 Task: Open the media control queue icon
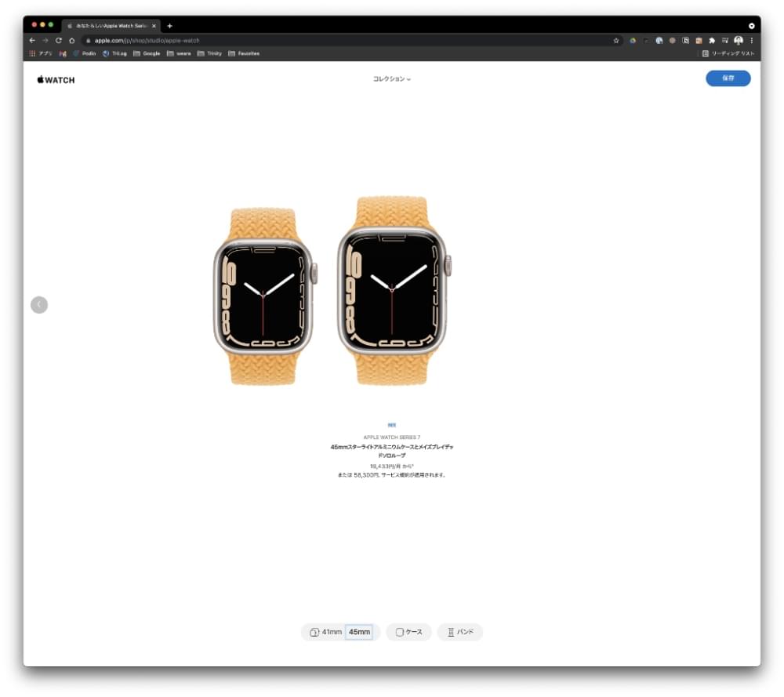(x=725, y=41)
